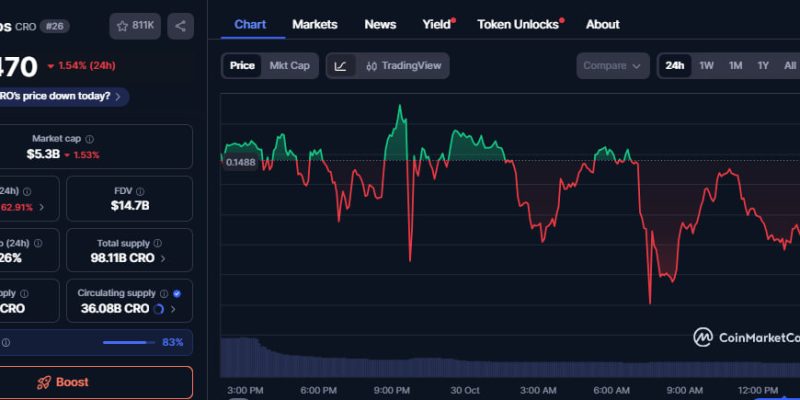Select the 1M chart range
Viewport: 800px width, 400px height.
735,66
